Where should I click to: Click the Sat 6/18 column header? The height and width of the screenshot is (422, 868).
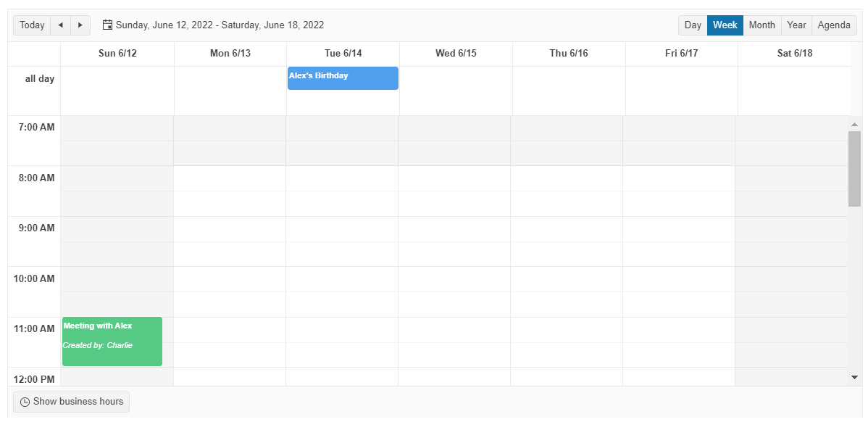click(794, 53)
